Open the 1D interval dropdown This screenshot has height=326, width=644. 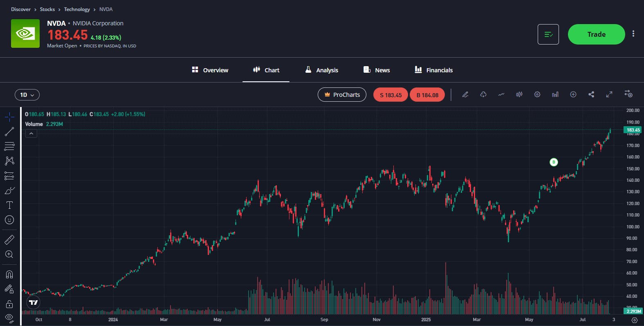[27, 95]
